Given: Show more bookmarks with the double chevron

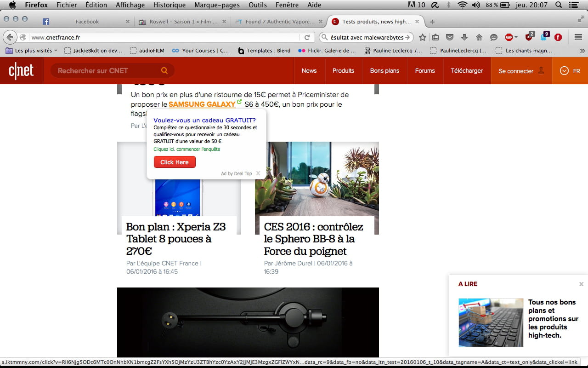Looking at the screenshot, I should (582, 51).
